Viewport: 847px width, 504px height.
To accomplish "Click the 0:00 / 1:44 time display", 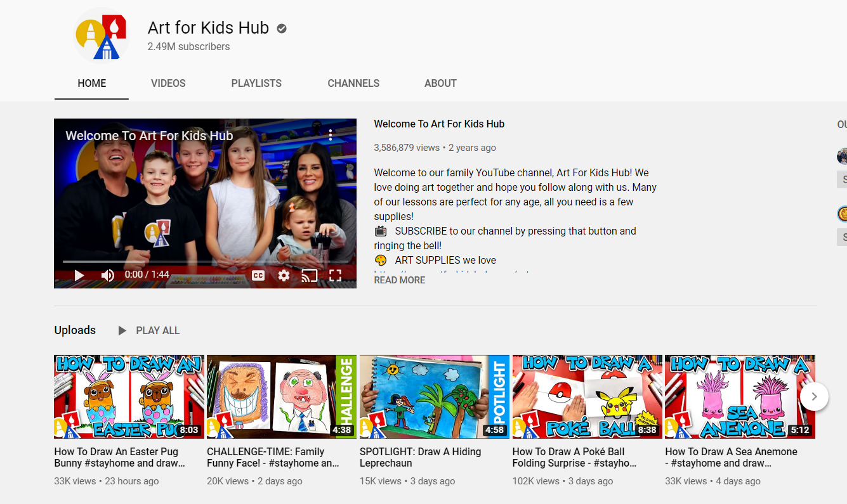I will (147, 275).
